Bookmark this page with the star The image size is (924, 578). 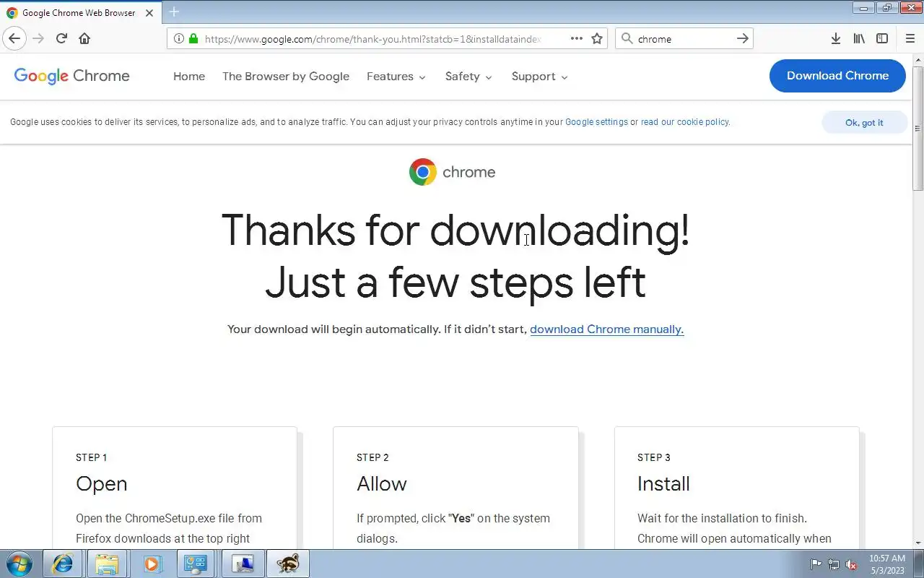pyautogui.click(x=597, y=38)
